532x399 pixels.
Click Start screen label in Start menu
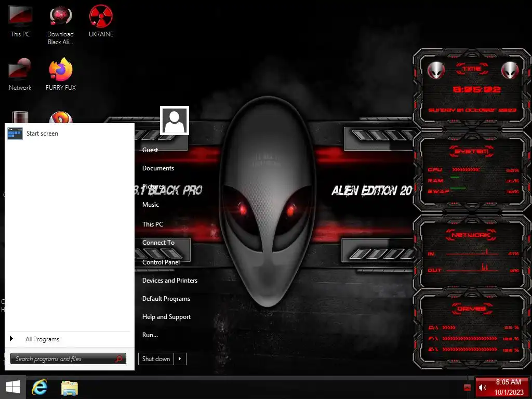click(42, 134)
